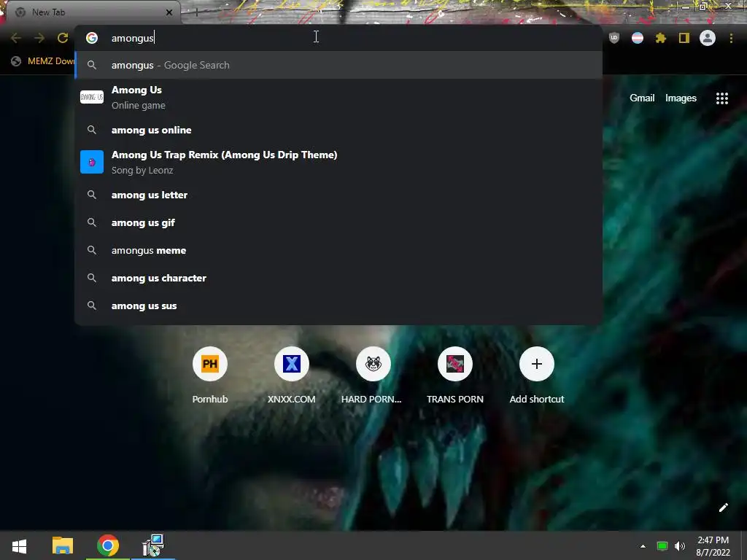Open the TRANS PORN shortcut tile

(x=455, y=376)
